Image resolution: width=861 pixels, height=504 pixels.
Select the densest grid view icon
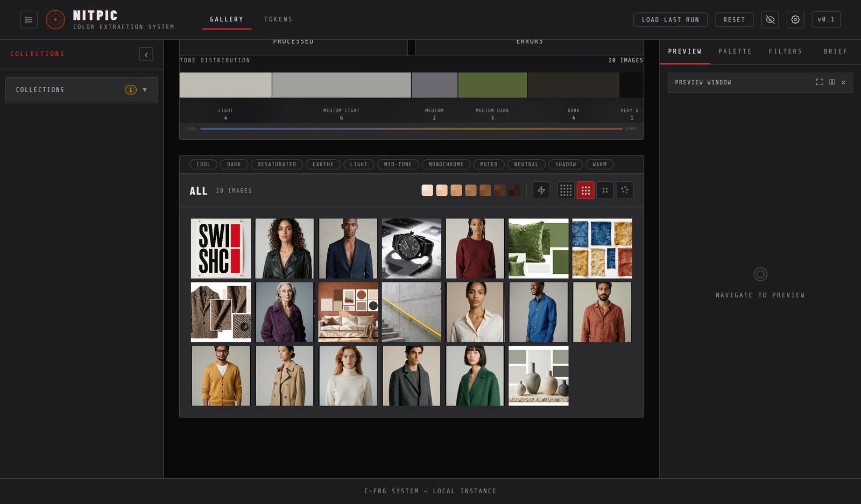pyautogui.click(x=566, y=190)
